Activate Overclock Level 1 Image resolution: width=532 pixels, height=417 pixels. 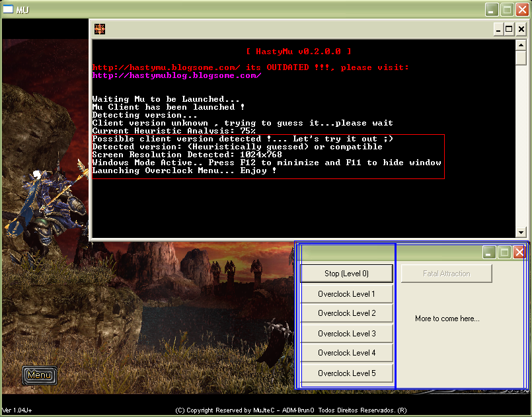346,294
